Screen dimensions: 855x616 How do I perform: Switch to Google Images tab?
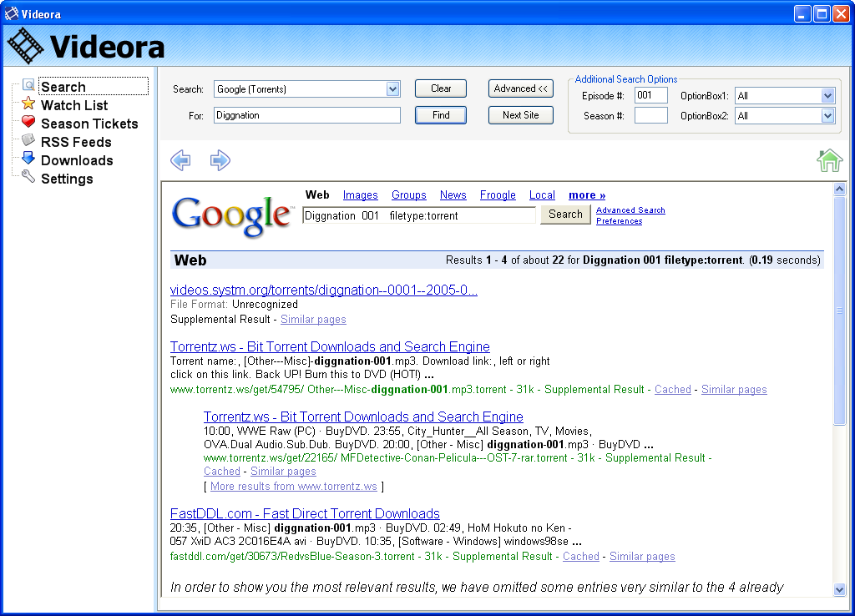pyautogui.click(x=361, y=195)
